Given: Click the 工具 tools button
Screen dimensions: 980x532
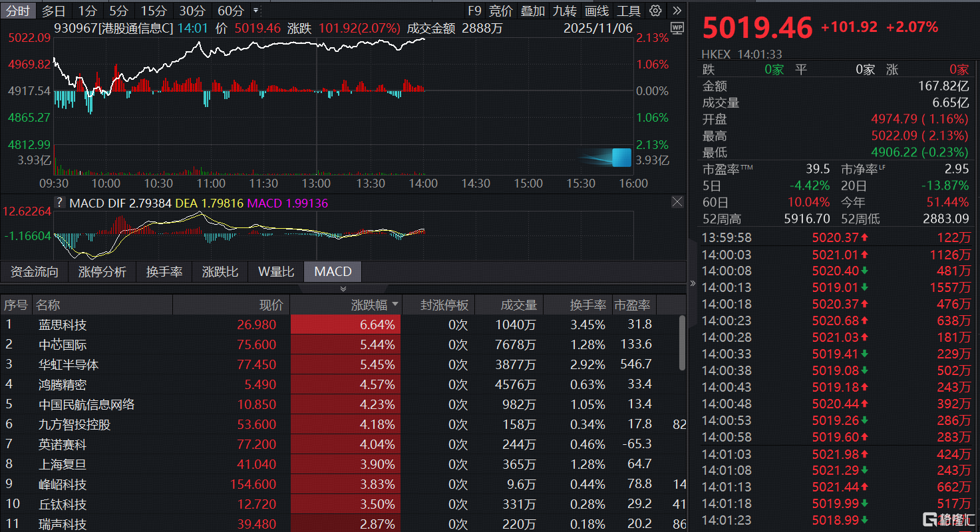Looking at the screenshot, I should click(629, 11).
